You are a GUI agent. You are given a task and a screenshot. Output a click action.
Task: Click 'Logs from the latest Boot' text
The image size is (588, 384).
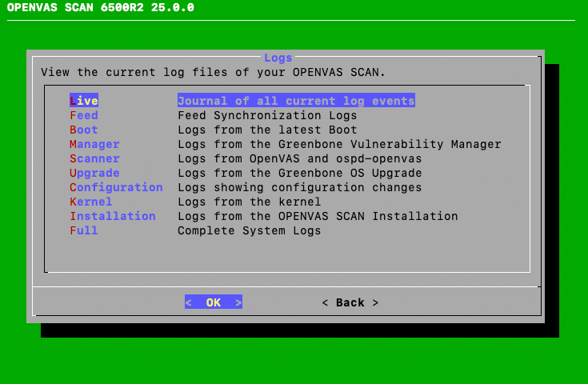pyautogui.click(x=267, y=130)
